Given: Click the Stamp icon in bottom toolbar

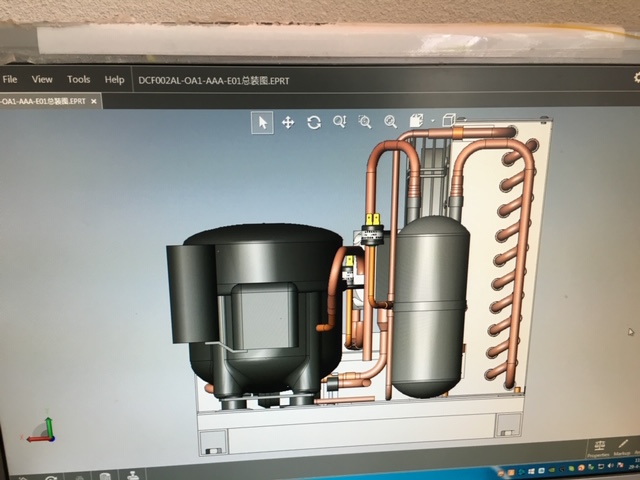Looking at the screenshot, I should 133,476.
